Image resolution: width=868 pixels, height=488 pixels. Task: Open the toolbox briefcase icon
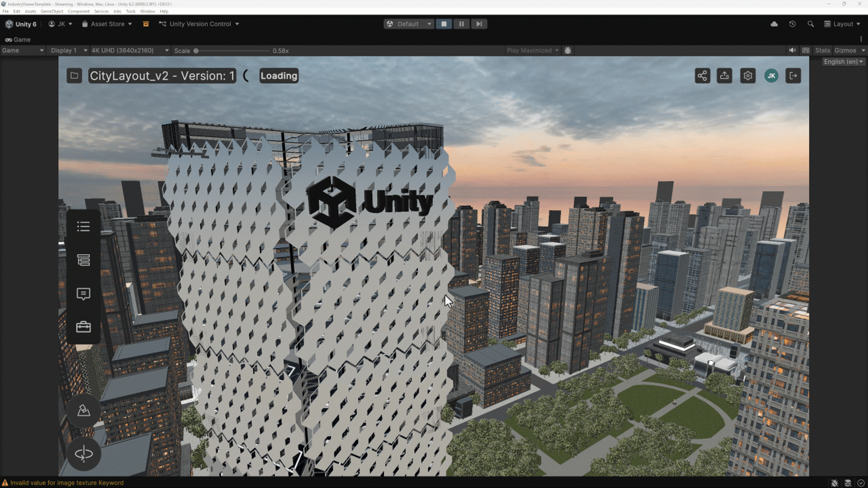click(x=83, y=327)
